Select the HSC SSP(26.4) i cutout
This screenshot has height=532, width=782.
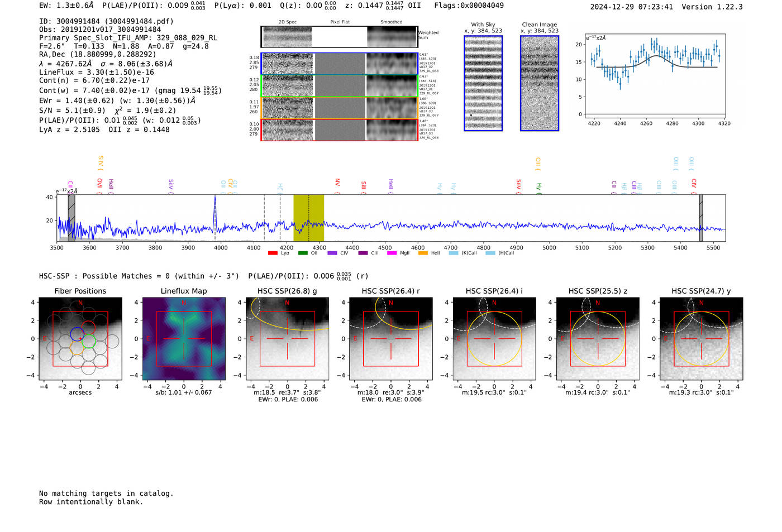point(494,339)
